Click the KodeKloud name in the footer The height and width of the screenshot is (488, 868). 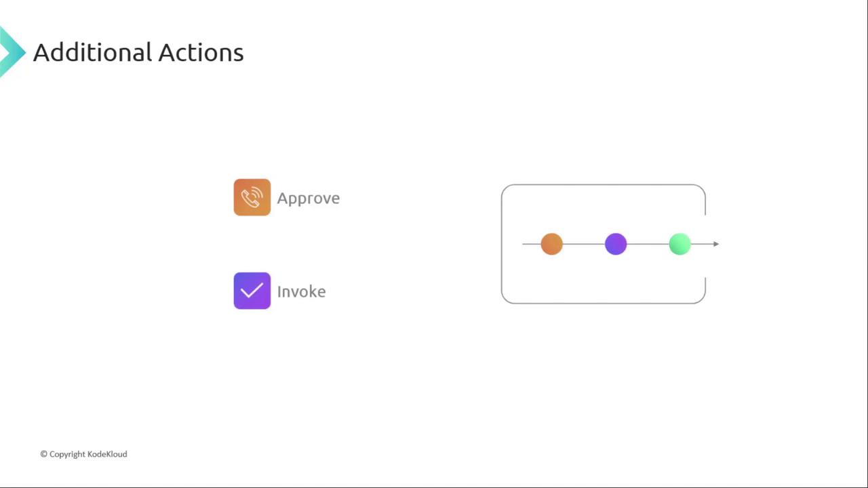click(x=107, y=454)
